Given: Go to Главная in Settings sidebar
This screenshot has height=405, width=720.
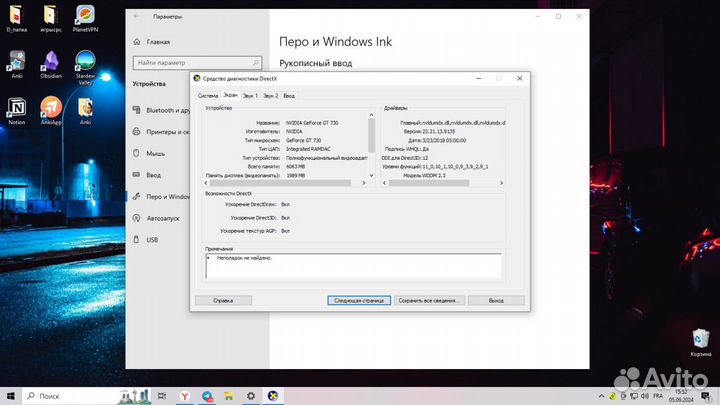Looking at the screenshot, I should coord(158,42).
